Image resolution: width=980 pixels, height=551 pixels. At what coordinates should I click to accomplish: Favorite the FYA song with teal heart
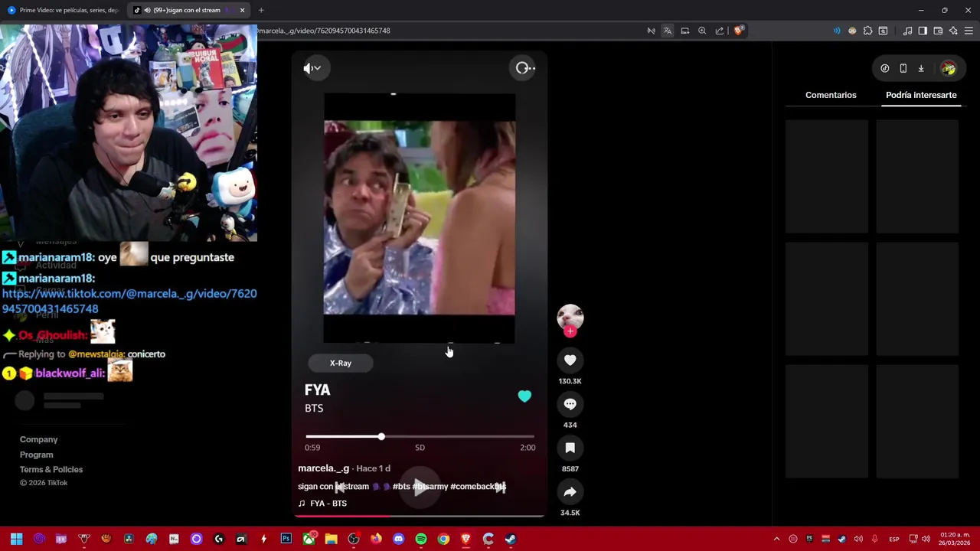click(524, 396)
